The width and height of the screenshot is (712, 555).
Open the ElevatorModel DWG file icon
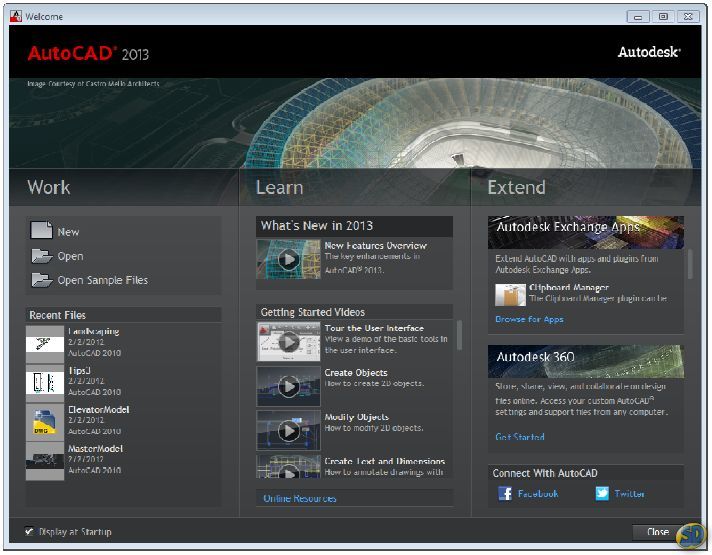(45, 422)
